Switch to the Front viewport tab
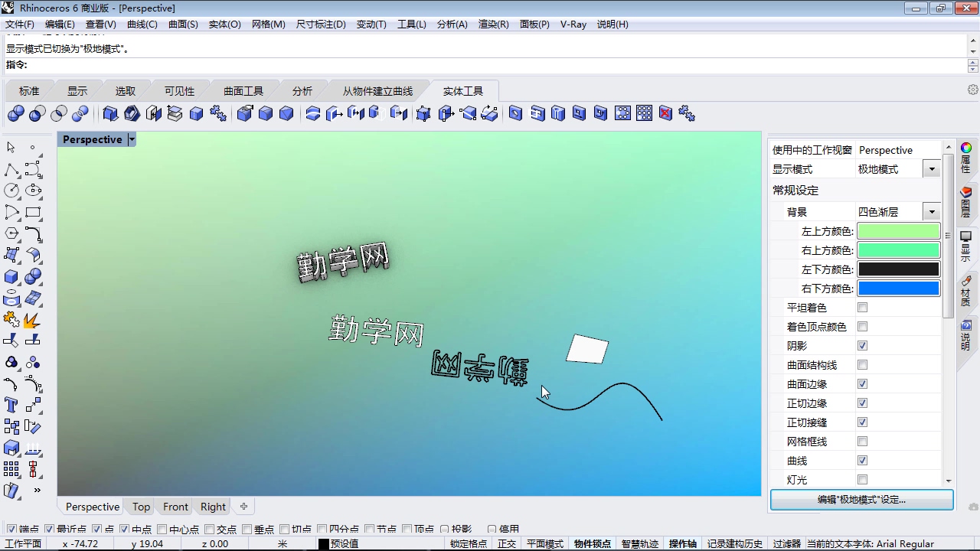 [x=175, y=507]
